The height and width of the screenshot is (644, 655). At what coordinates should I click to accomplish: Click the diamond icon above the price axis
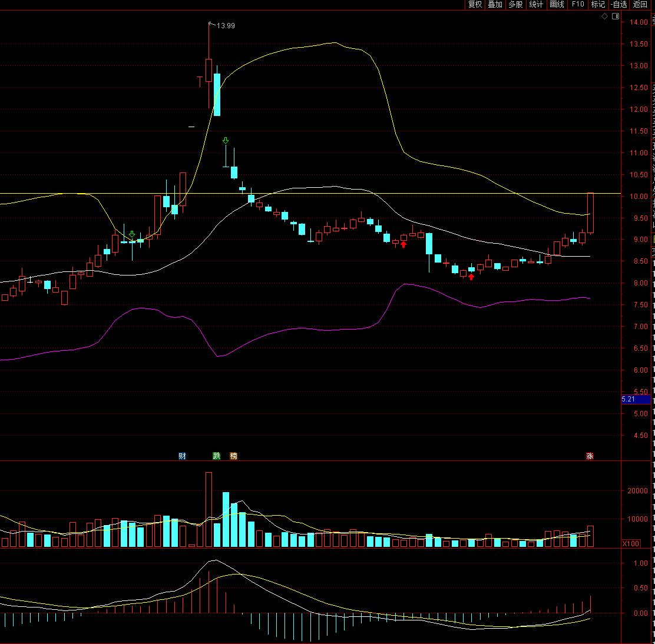(x=604, y=16)
